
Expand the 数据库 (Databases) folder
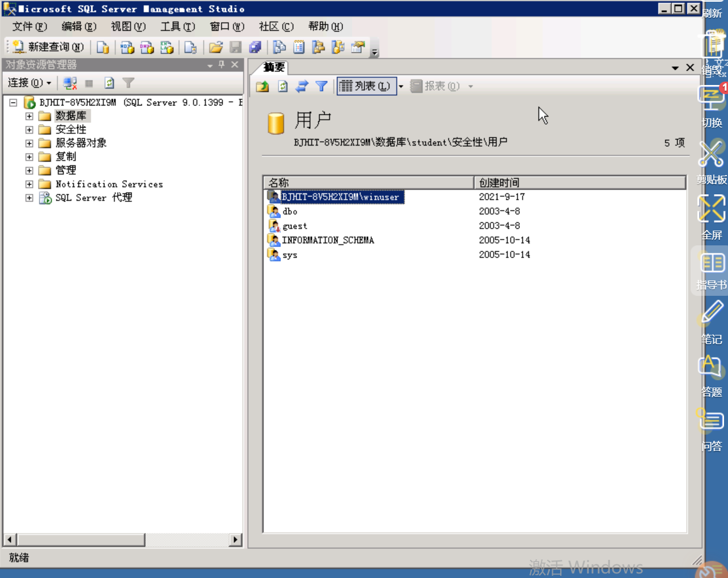click(29, 116)
